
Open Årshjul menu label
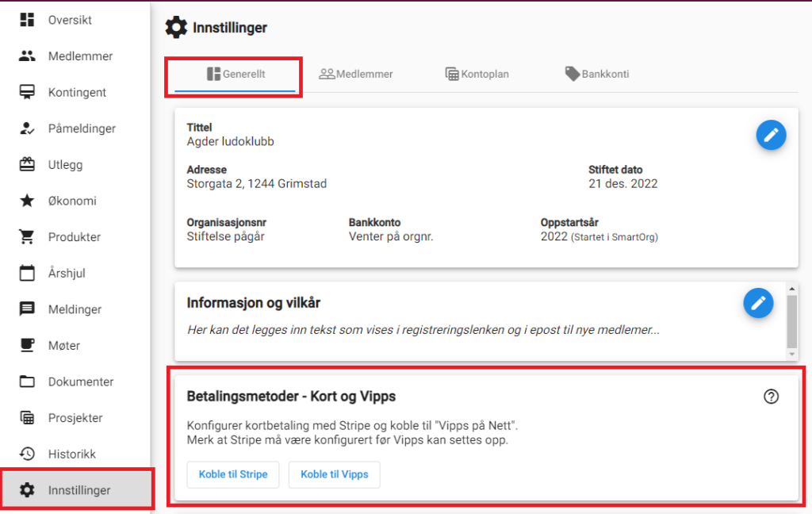[67, 273]
